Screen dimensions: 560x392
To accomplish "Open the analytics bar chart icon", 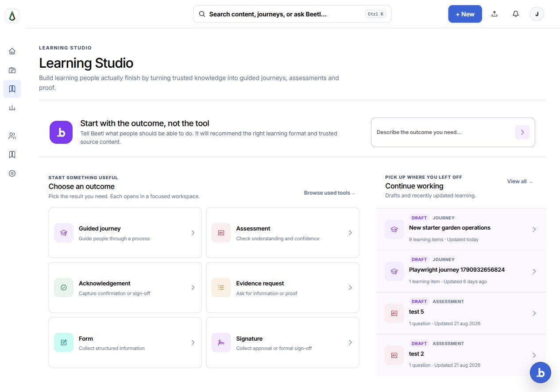I will 12,108.
